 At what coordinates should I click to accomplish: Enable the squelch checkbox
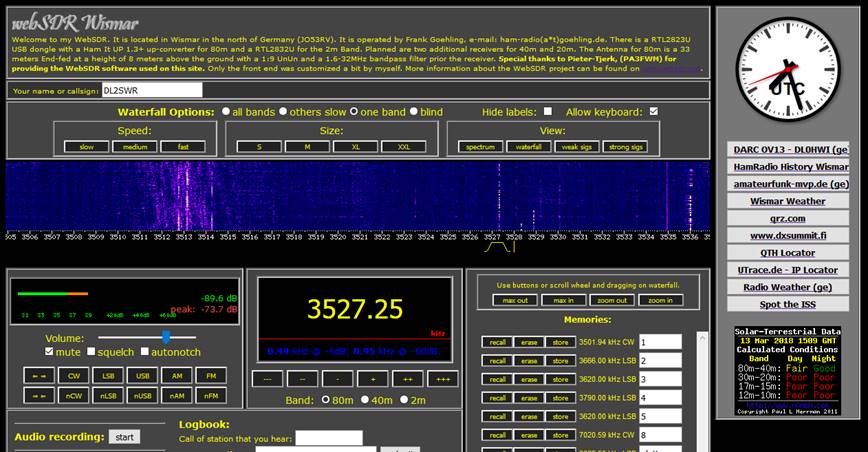click(91, 352)
